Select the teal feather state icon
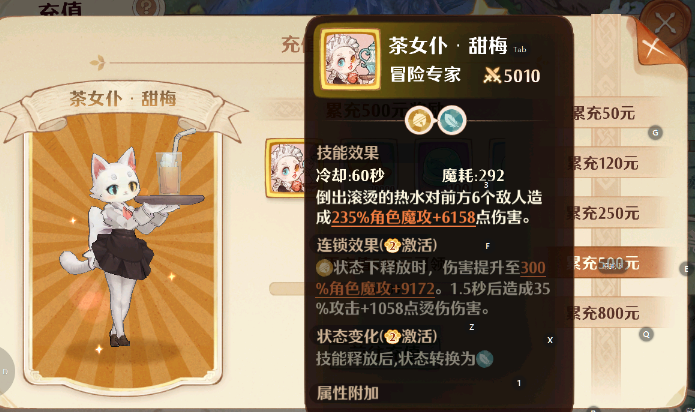This screenshot has height=412, width=695. (x=452, y=120)
